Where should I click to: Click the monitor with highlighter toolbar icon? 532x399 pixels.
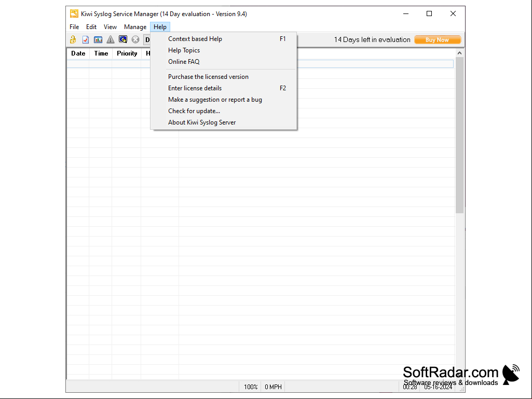(x=123, y=39)
